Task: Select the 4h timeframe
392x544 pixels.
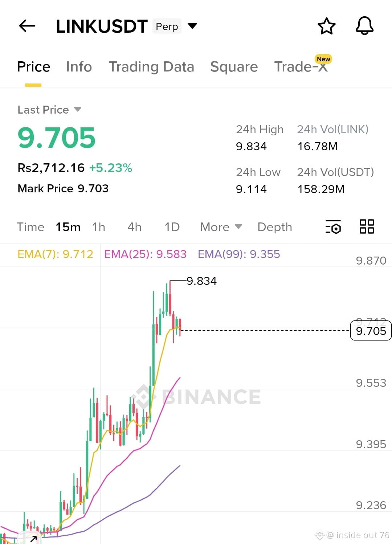Action: coord(134,227)
